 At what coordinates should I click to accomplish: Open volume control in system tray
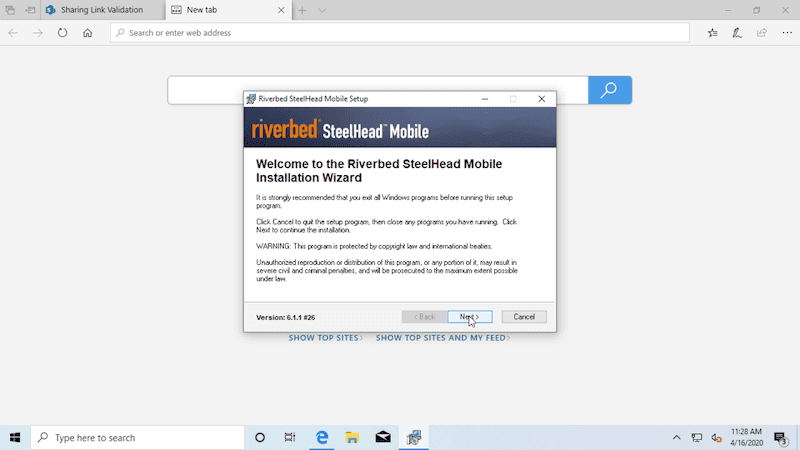[x=716, y=437]
